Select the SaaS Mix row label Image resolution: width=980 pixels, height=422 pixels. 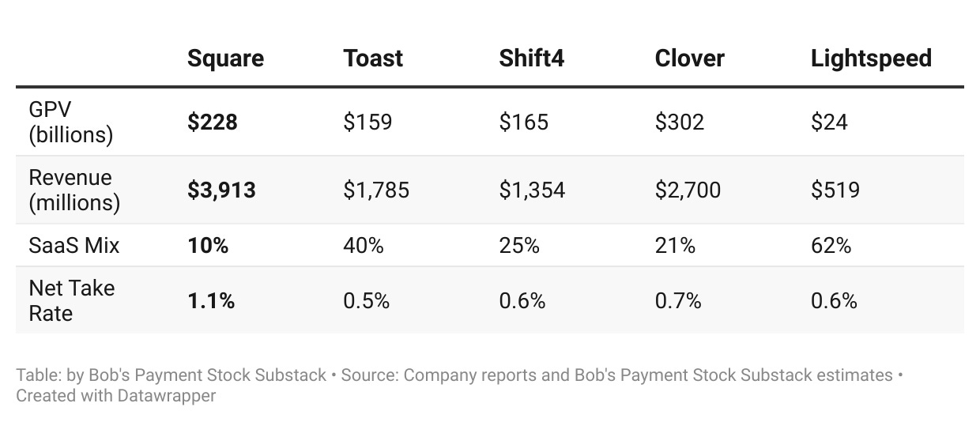74,246
